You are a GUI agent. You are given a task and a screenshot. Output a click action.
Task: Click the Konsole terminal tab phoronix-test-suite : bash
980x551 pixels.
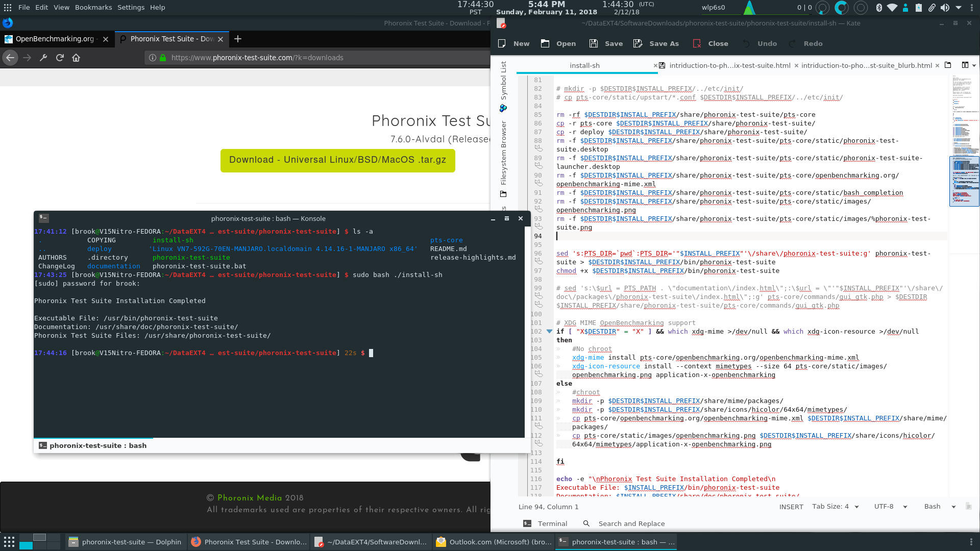coord(93,445)
